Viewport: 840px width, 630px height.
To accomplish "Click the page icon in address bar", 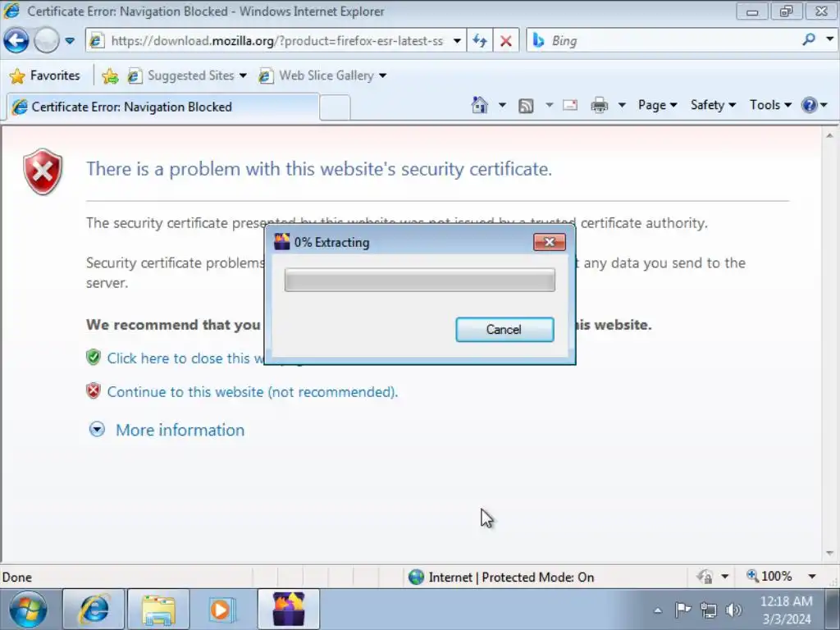I will (97, 41).
